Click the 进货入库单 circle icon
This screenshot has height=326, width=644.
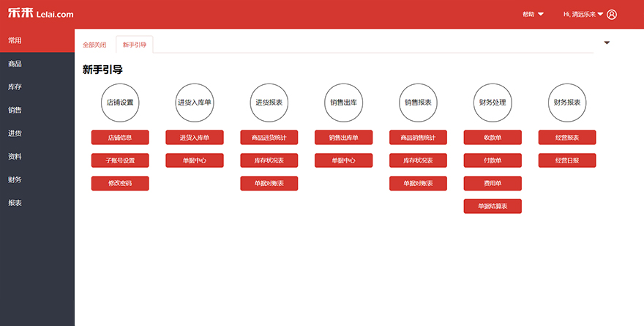[194, 103]
